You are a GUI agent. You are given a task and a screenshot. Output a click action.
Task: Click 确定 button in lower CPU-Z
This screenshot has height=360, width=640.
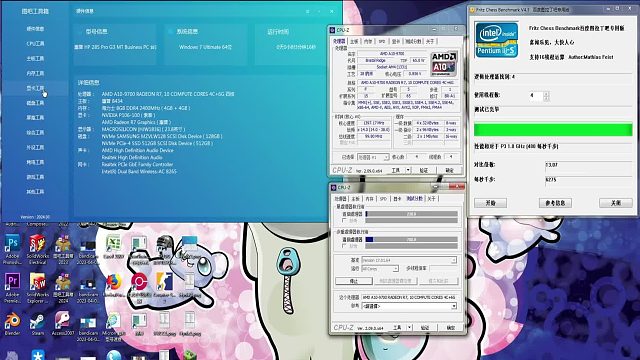coord(451,328)
